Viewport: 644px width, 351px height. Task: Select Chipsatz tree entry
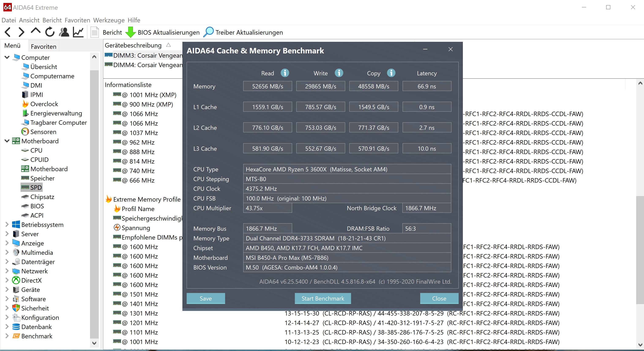click(x=38, y=197)
